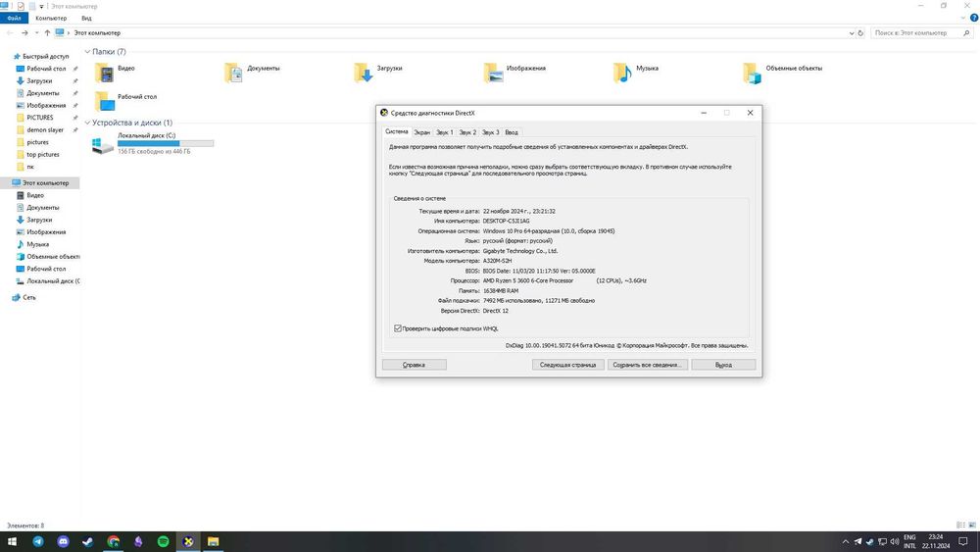Switch to the Экран tab in DirectX dialog
The image size is (980, 552).
click(x=421, y=132)
